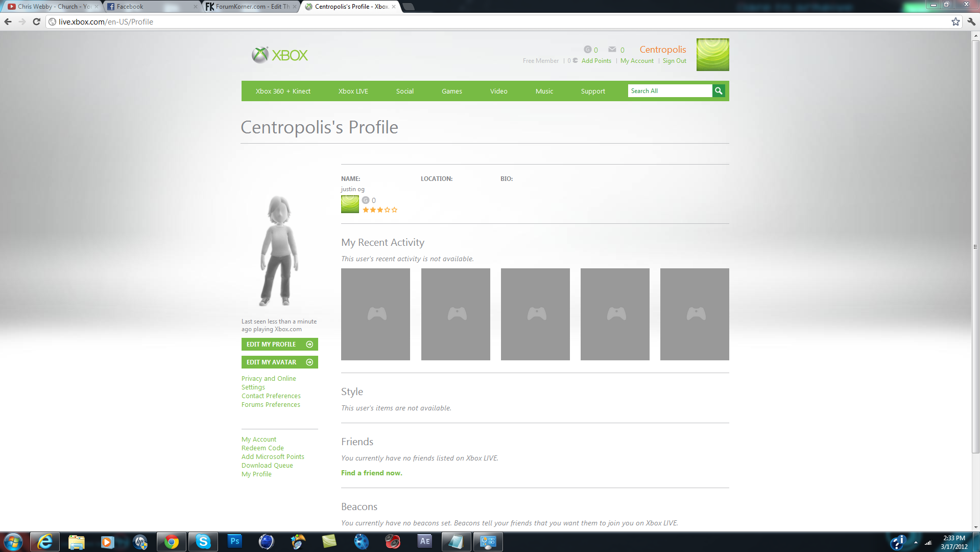Click the EDIT MY AVATAR button
The width and height of the screenshot is (980, 552).
(x=279, y=362)
